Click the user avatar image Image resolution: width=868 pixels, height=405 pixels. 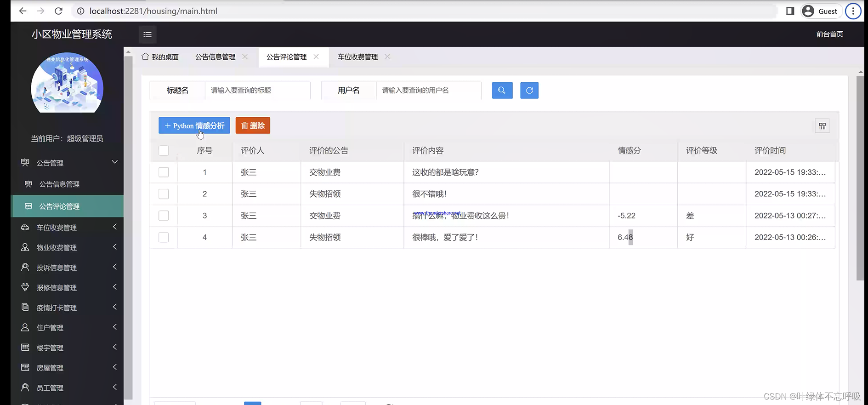click(67, 82)
